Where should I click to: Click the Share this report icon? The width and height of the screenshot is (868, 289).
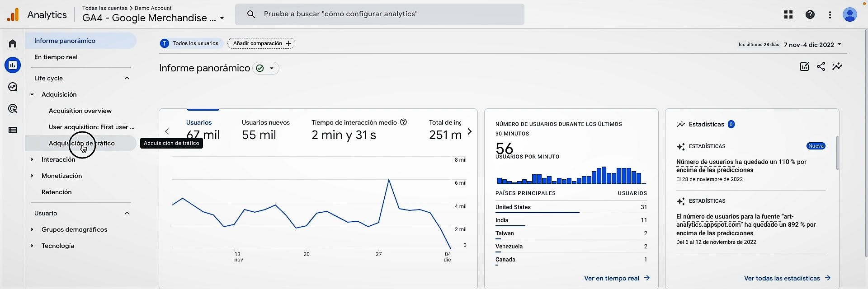(821, 67)
